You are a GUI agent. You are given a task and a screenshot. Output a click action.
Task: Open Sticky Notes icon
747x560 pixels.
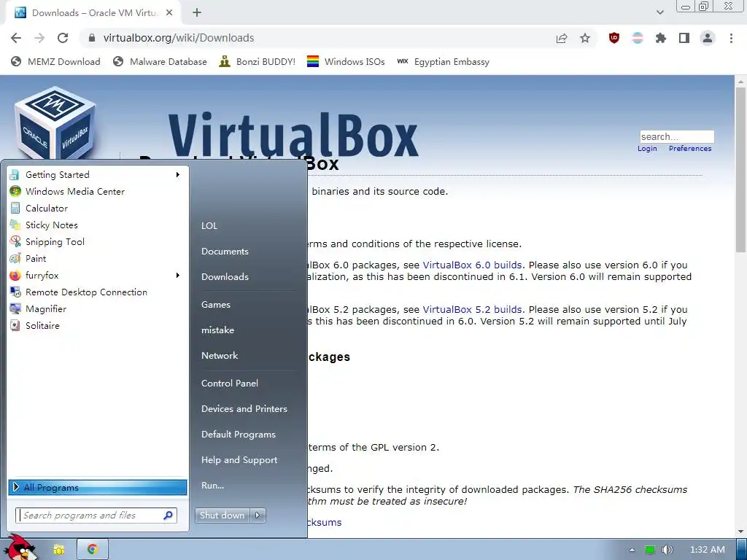click(x=15, y=225)
